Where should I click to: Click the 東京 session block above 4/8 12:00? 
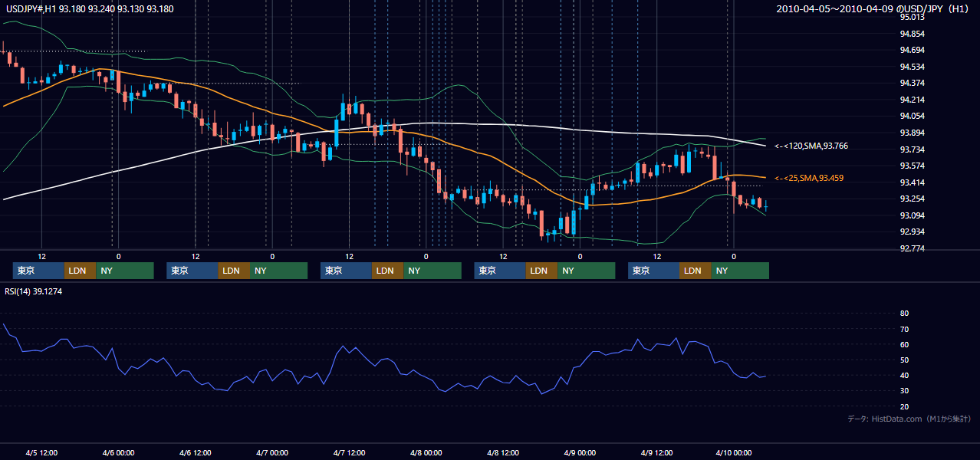point(500,271)
